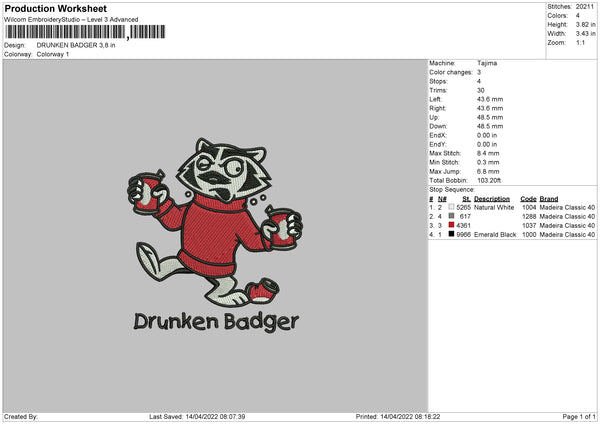Screen dimensions: 600x424
Task: Click the Up value 48.5 mm
Action: pyautogui.click(x=490, y=117)
